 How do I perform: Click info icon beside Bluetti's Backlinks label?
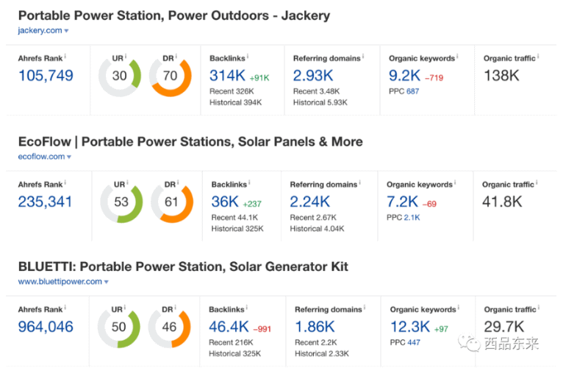click(x=247, y=308)
